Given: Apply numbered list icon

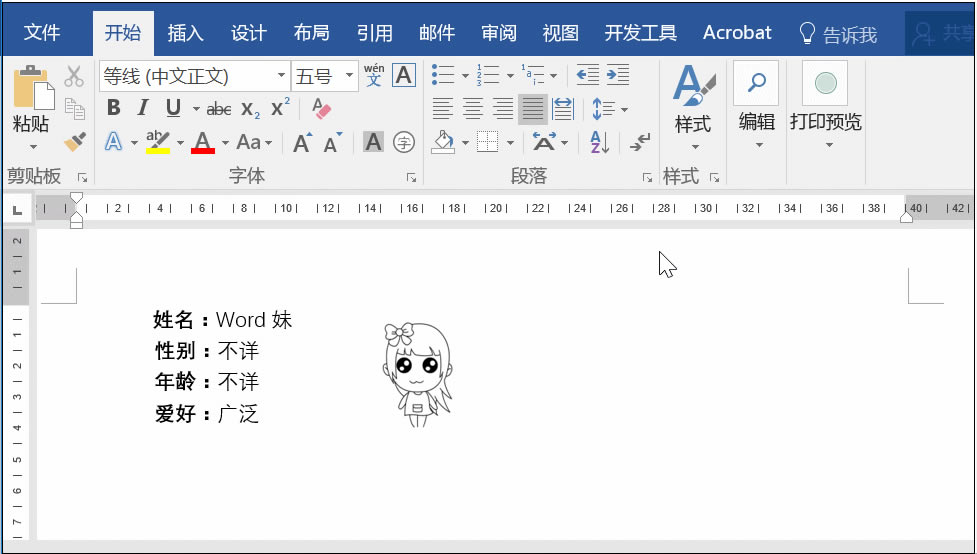Looking at the screenshot, I should tap(488, 75).
